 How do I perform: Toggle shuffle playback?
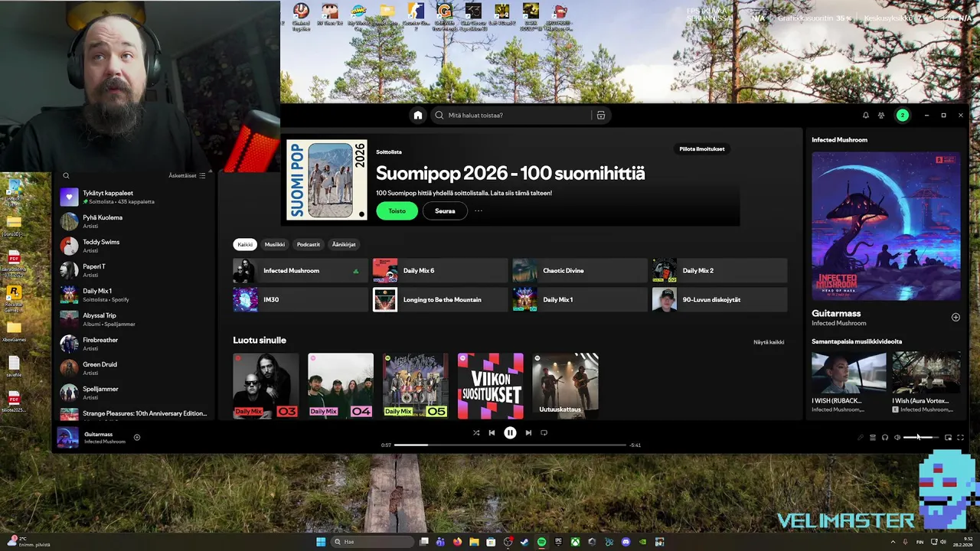tap(476, 432)
